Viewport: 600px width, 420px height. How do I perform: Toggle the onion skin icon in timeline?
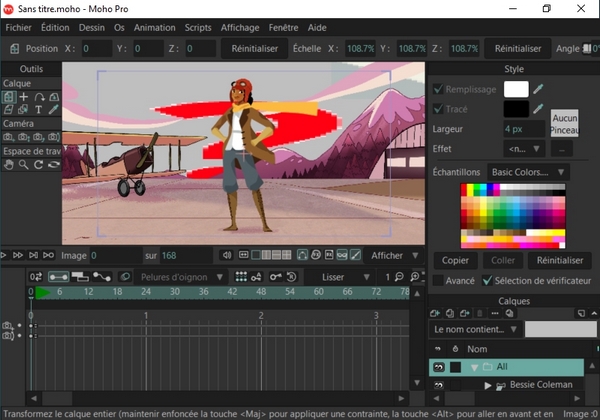point(124,277)
